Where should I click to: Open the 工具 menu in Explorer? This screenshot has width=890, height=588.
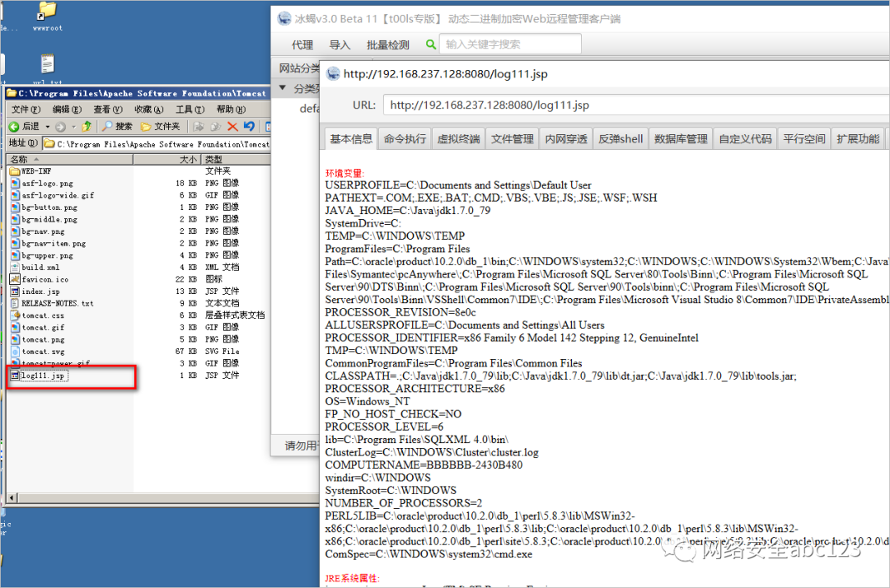tap(189, 110)
